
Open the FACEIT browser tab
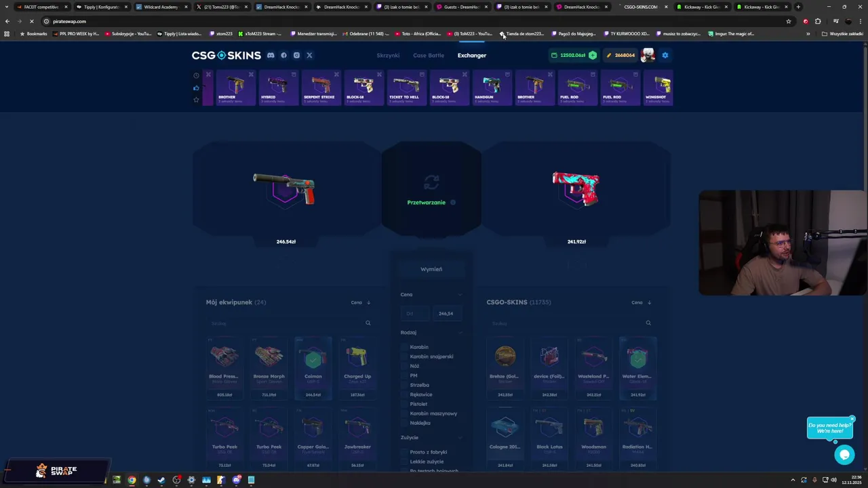41,7
